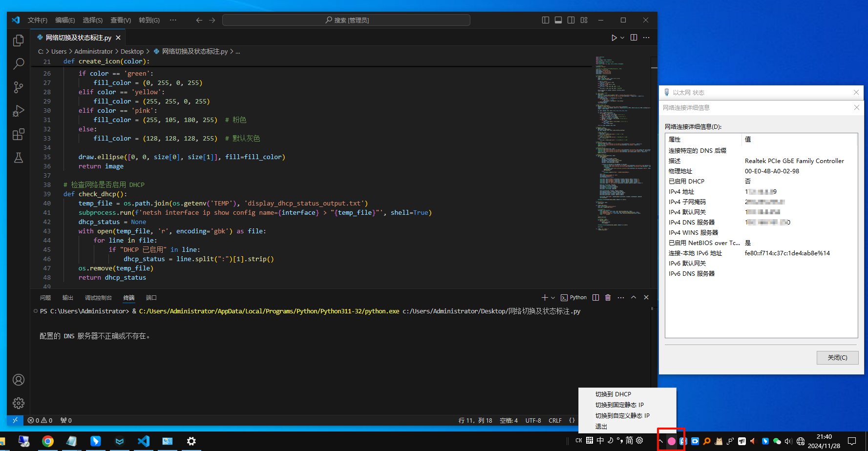Open Chrome from the taskbar
The height and width of the screenshot is (451, 868).
[x=47, y=441]
